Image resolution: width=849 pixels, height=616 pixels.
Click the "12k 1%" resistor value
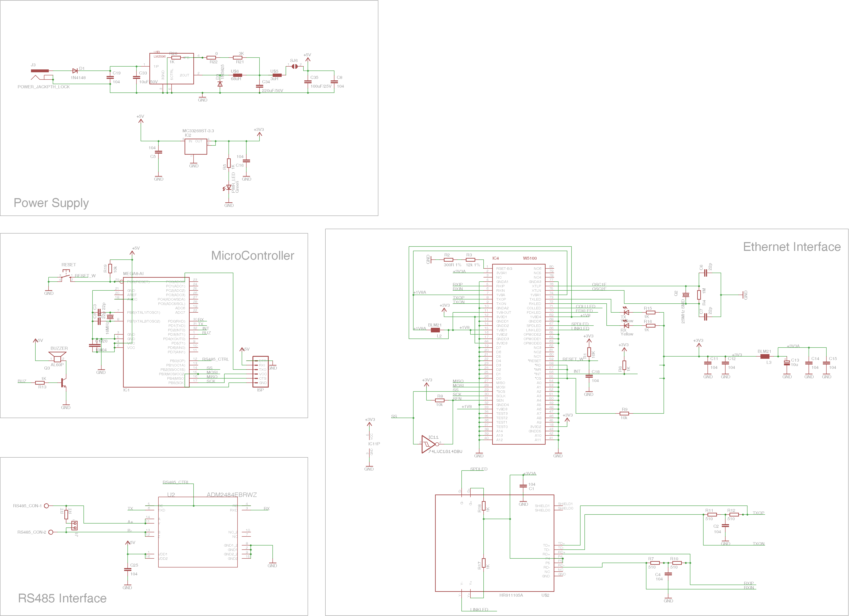(473, 265)
